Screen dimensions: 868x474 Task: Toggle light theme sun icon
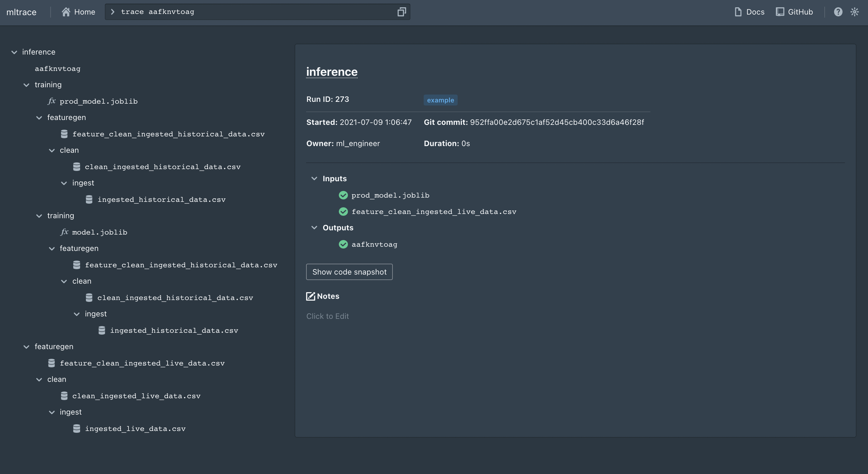coord(855,12)
